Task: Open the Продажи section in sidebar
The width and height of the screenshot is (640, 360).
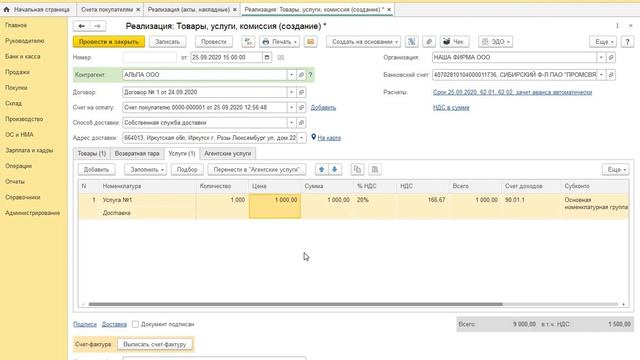Action: coord(17,72)
